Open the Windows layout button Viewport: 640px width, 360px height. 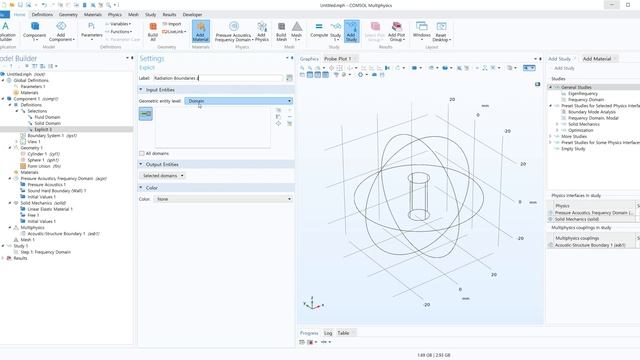pyautogui.click(x=422, y=31)
